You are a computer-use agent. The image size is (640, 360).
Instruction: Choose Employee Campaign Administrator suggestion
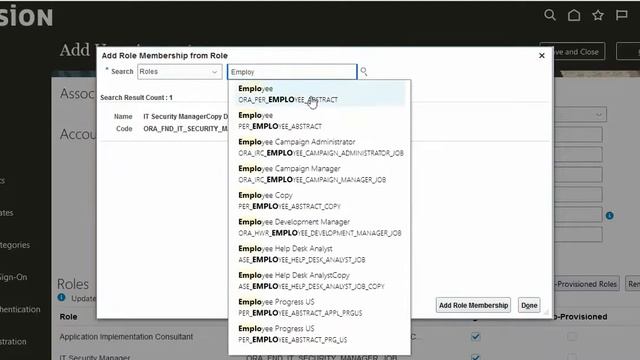point(320,147)
